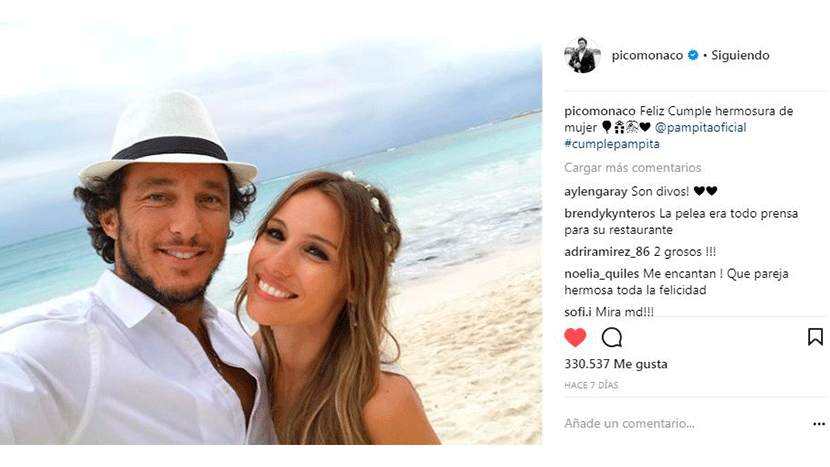Open noelia_quiles commenter profile
The image size is (830, 467).
click(602, 274)
